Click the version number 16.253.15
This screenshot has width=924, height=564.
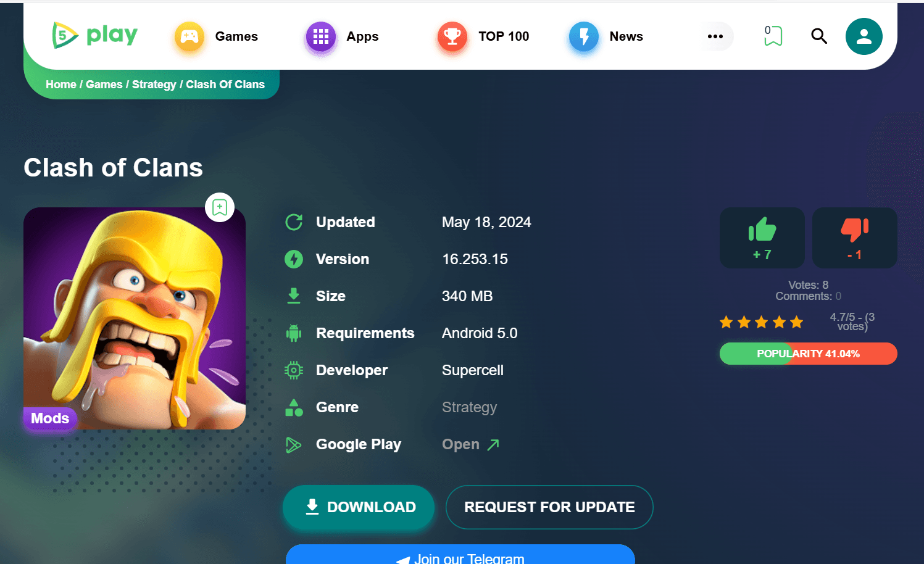tap(475, 259)
